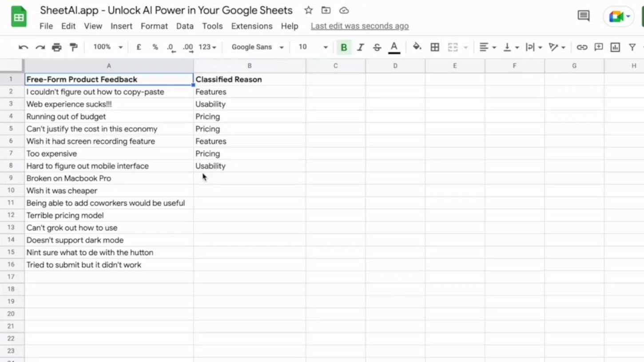Open the borders tool
The height and width of the screenshot is (362, 644).
[x=435, y=47]
